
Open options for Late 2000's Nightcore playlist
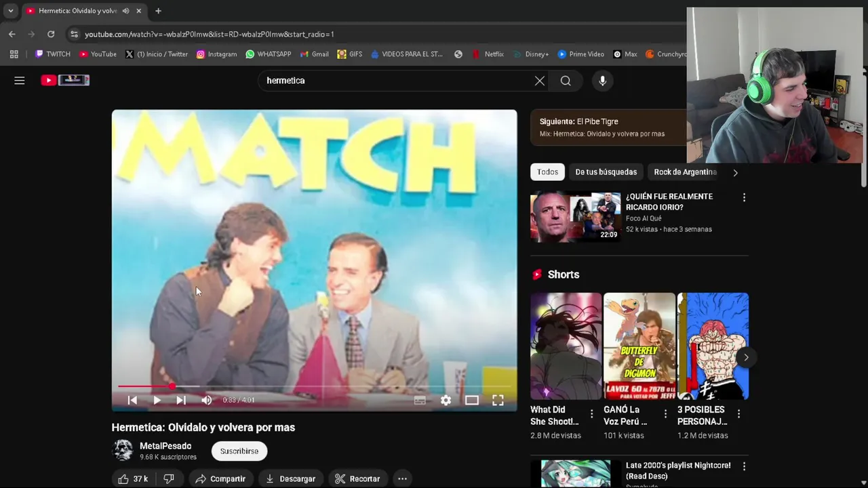744,466
